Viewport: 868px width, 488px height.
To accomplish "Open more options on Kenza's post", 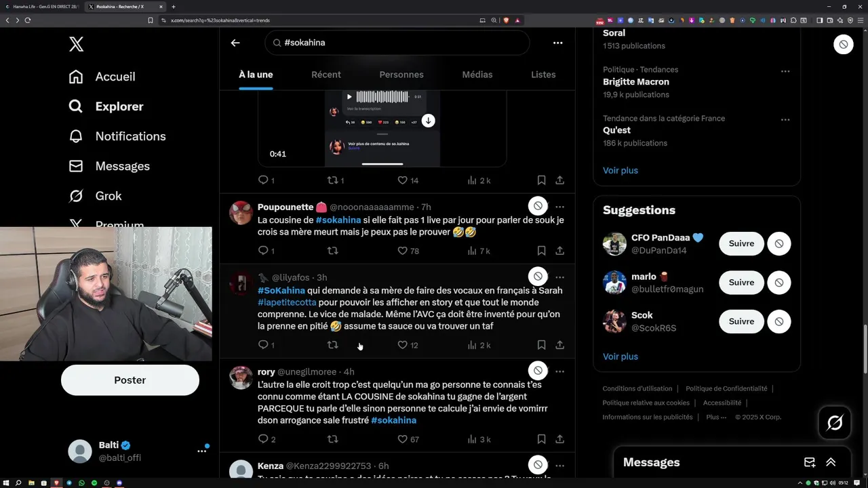I will point(560,466).
